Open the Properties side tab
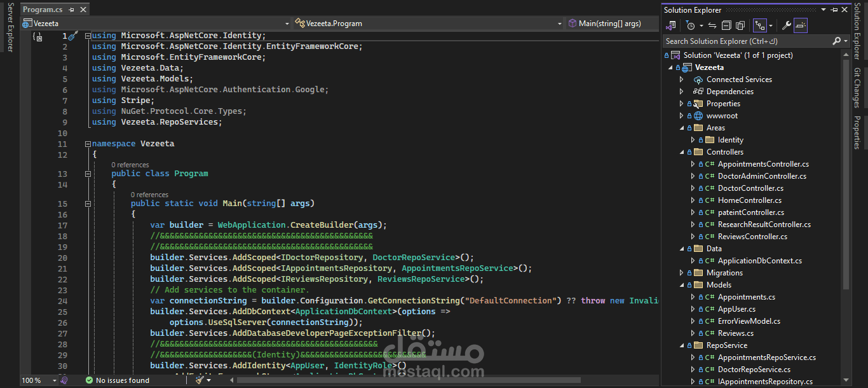Viewport: 868px width, 388px height. [857, 132]
